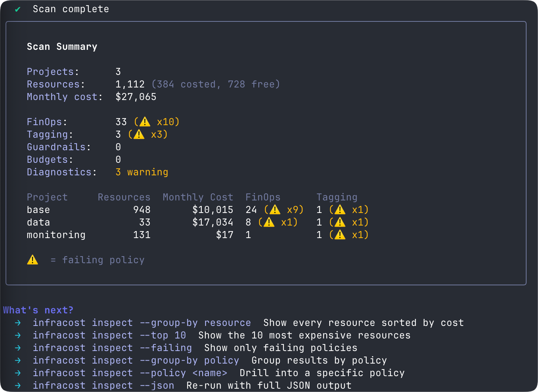Click the arrow before the --policy <name> command

[x=18, y=373]
